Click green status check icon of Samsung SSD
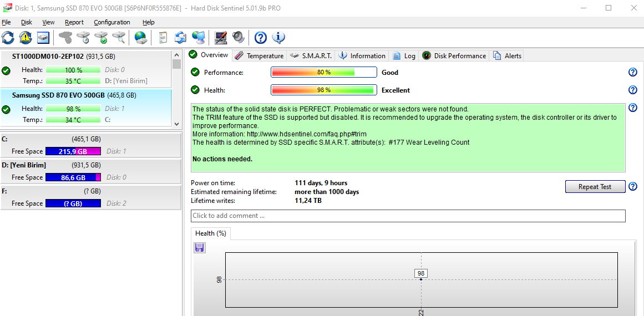Viewport: 644px width, 316px height. pos(6,110)
